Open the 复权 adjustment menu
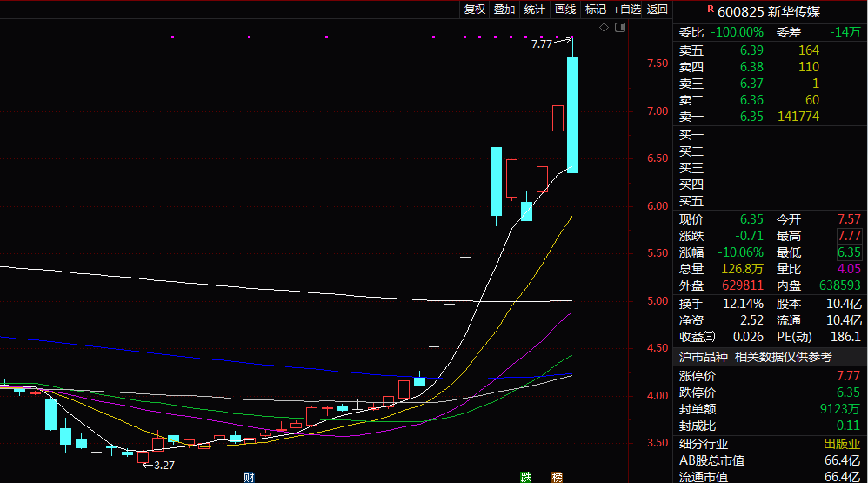Viewport: 868px width, 483px height. pyautogui.click(x=474, y=10)
